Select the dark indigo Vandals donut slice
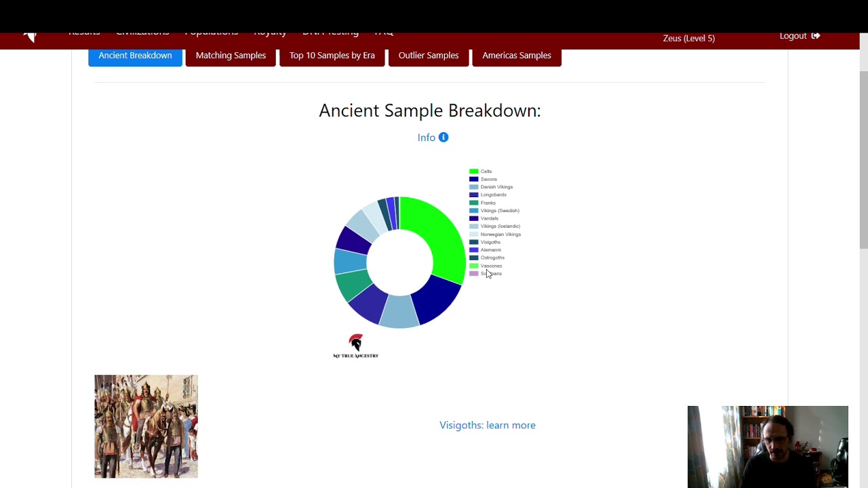Image resolution: width=868 pixels, height=488 pixels. (x=353, y=239)
